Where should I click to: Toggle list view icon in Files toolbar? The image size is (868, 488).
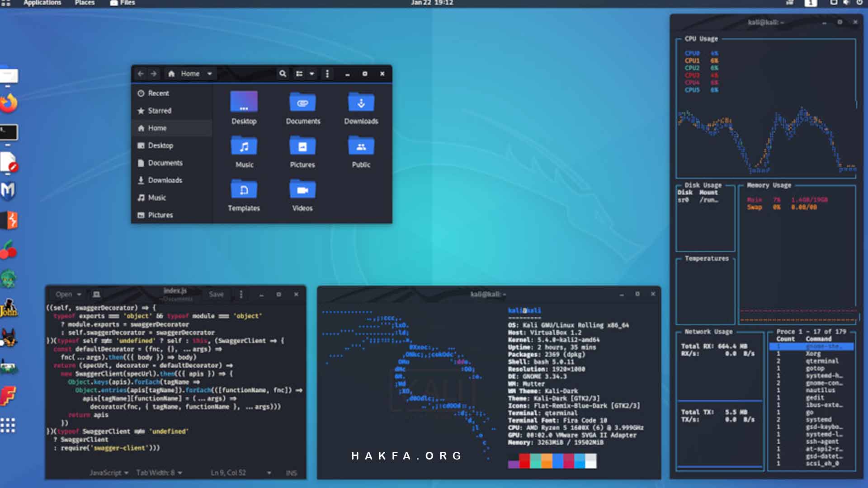pyautogui.click(x=299, y=74)
